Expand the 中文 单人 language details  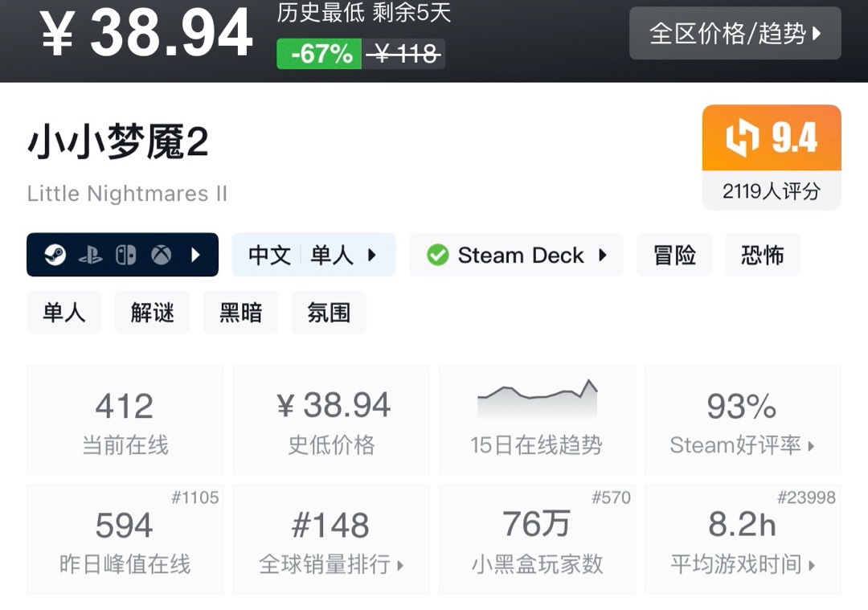click(x=314, y=256)
